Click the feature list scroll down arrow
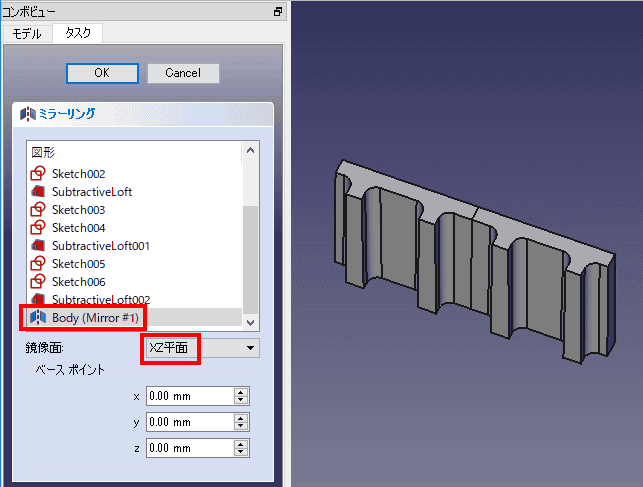 (x=251, y=323)
